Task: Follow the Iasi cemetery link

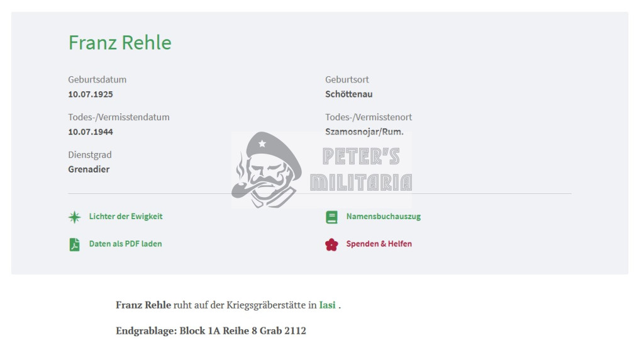Action: (x=327, y=305)
